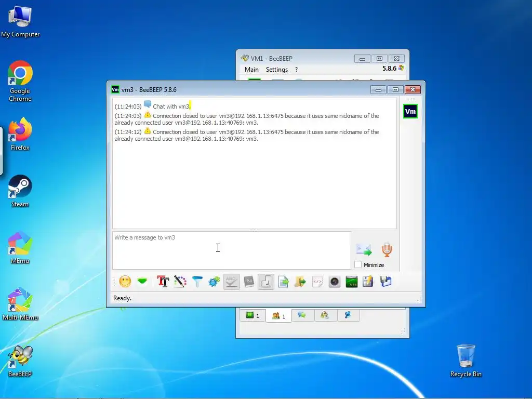This screenshot has height=399, width=532.
Task: Click the 11:24:03 connection closed warning message
Action: pos(247,119)
